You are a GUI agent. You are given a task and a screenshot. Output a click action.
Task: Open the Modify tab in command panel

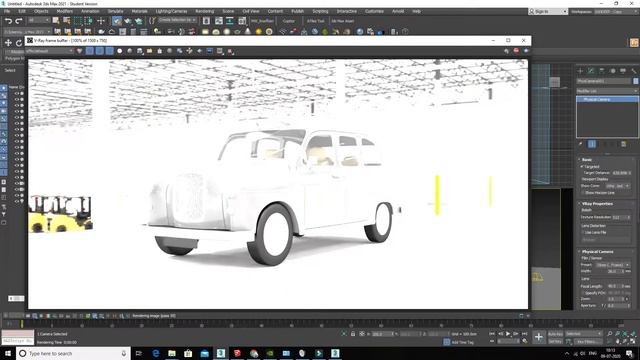point(591,71)
